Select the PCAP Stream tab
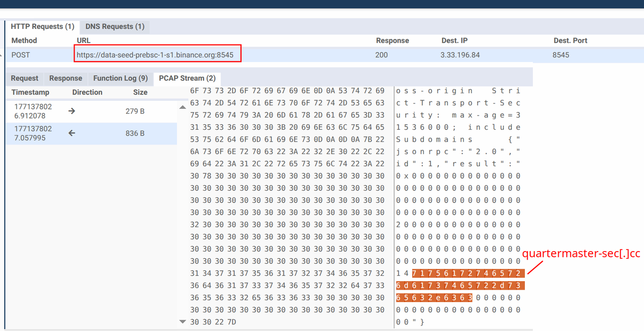Screen dimensions: 644x331 tap(187, 78)
